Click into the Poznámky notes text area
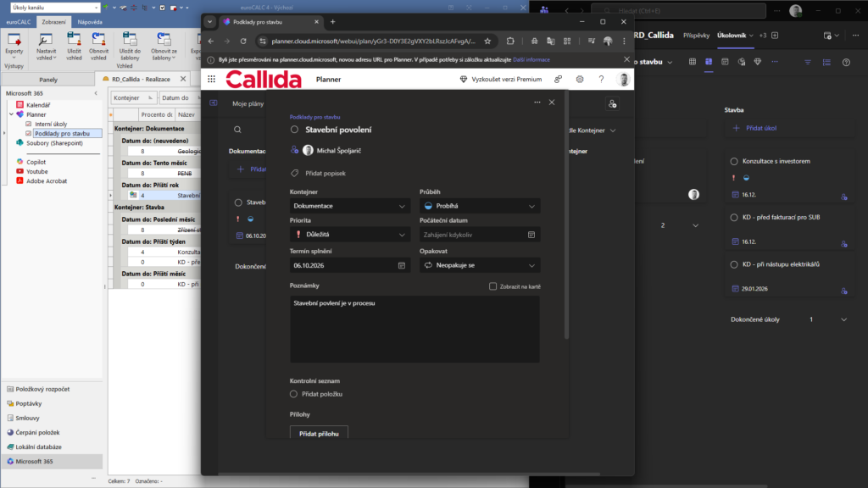868x488 pixels. [415, 329]
